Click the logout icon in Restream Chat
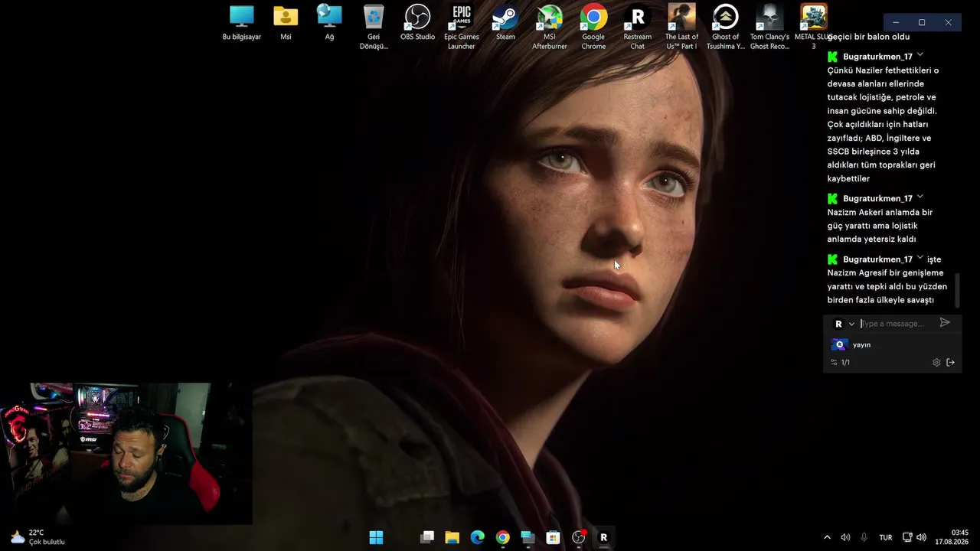Image resolution: width=980 pixels, height=551 pixels. point(951,363)
